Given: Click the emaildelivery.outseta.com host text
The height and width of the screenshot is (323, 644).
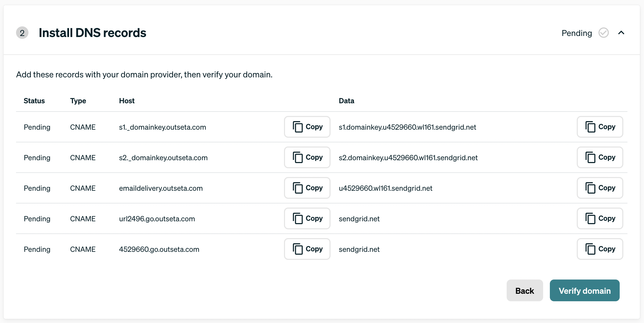Looking at the screenshot, I should (x=161, y=188).
